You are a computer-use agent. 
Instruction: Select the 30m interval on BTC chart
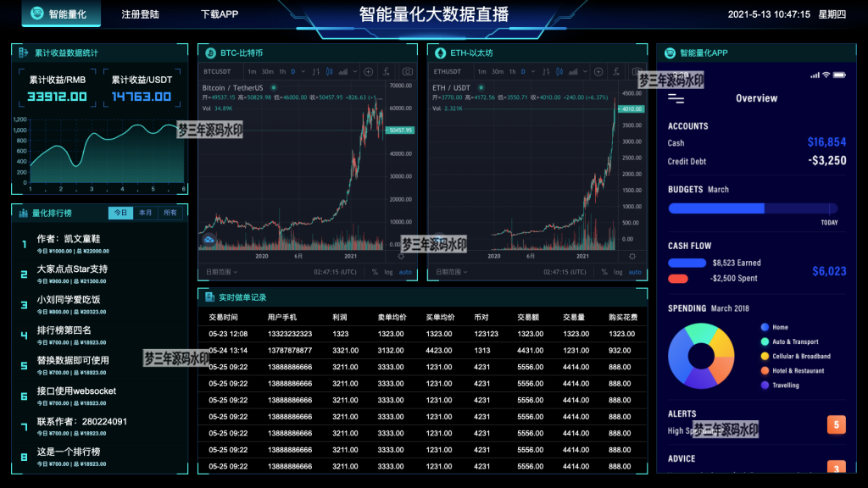tap(267, 71)
